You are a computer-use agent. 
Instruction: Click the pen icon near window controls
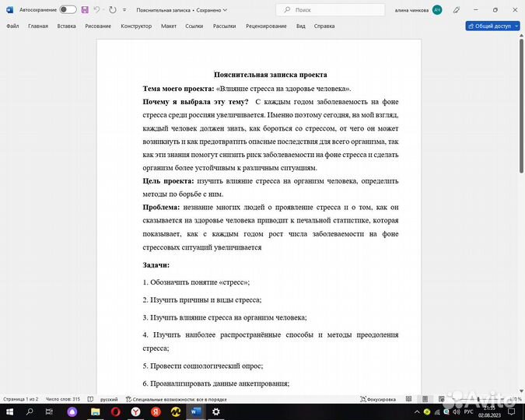456,10
